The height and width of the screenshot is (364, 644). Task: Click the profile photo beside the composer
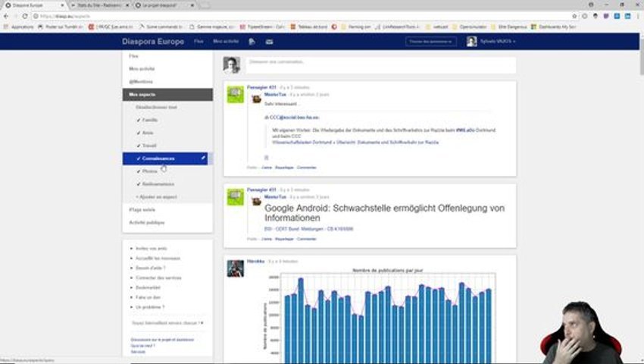point(231,65)
